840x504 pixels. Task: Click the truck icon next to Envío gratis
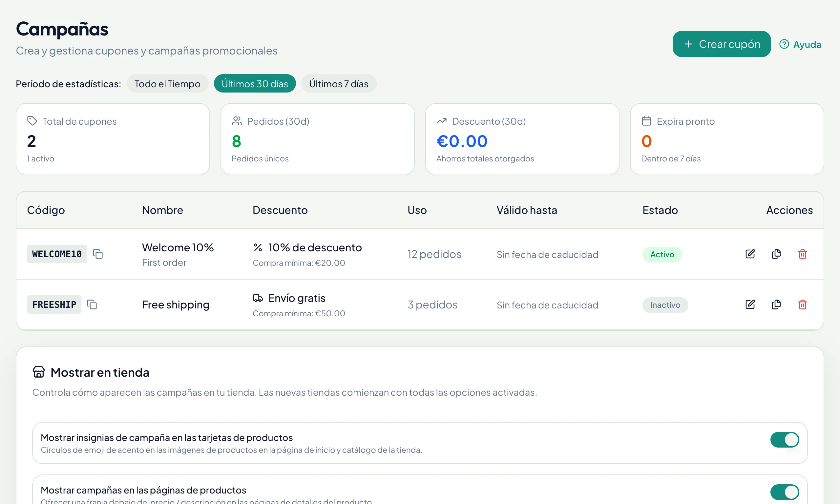[258, 298]
